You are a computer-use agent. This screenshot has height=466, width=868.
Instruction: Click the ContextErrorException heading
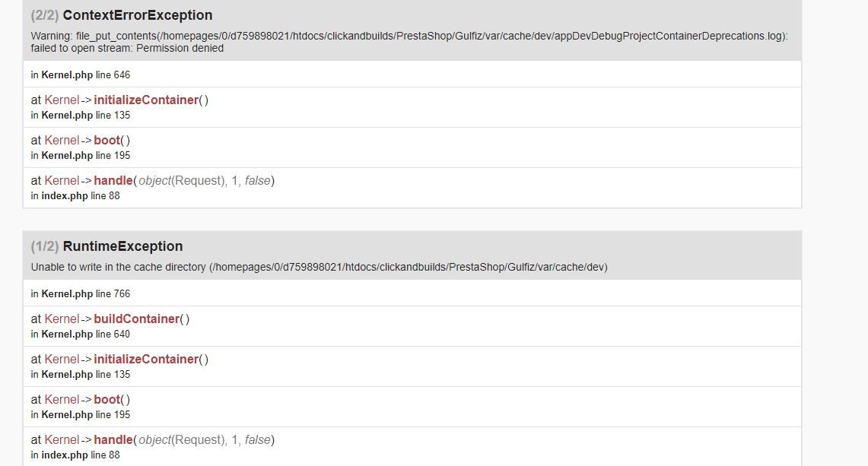[x=137, y=15]
